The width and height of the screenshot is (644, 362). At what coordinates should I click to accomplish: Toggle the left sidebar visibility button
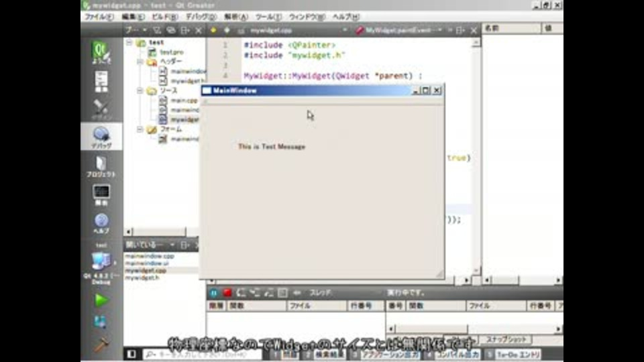coord(131,354)
